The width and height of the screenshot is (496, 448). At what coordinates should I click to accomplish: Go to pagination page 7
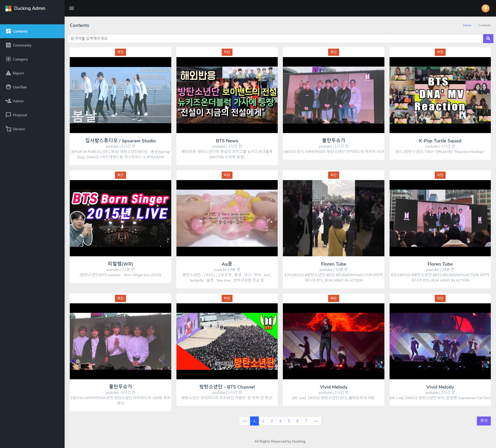[x=306, y=421]
